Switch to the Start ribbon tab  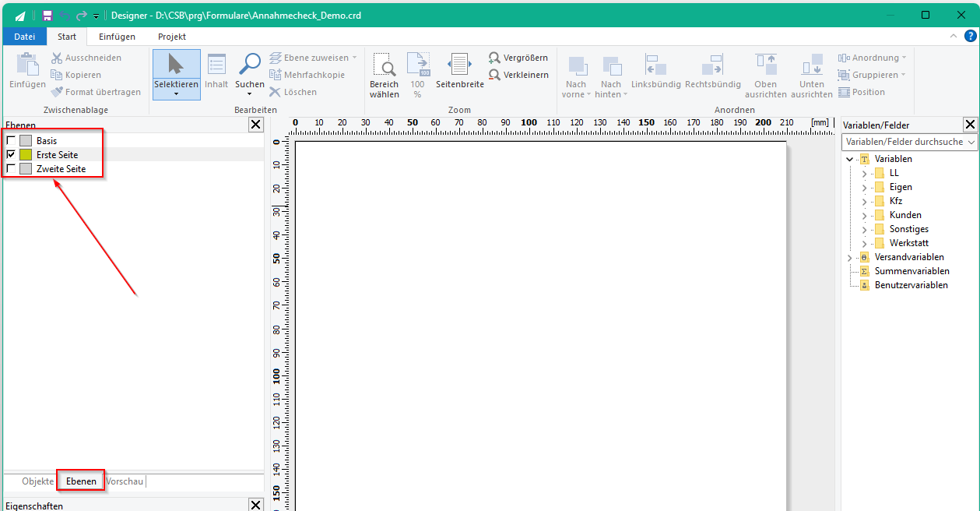point(67,37)
